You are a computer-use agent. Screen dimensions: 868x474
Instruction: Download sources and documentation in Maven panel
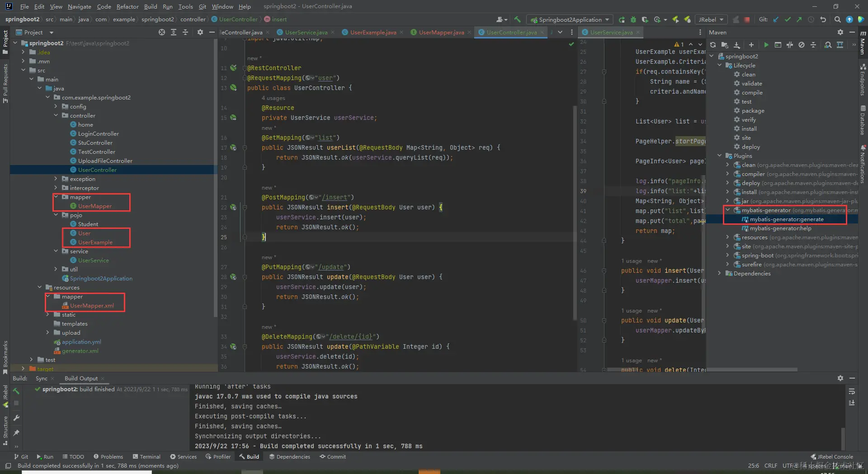[737, 45]
